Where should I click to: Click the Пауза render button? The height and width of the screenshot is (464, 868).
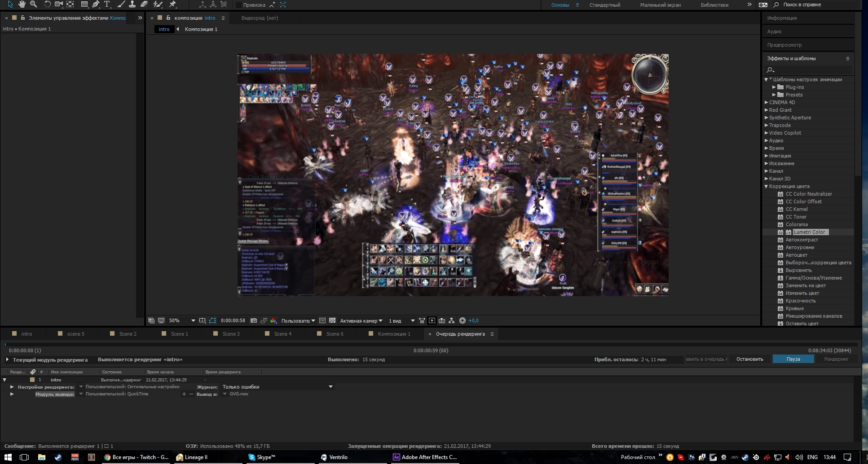tap(793, 359)
